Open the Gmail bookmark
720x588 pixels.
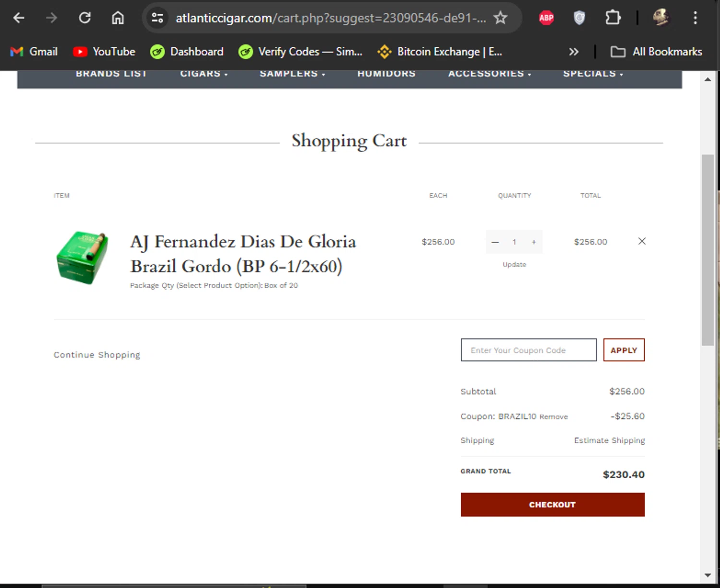(x=34, y=51)
